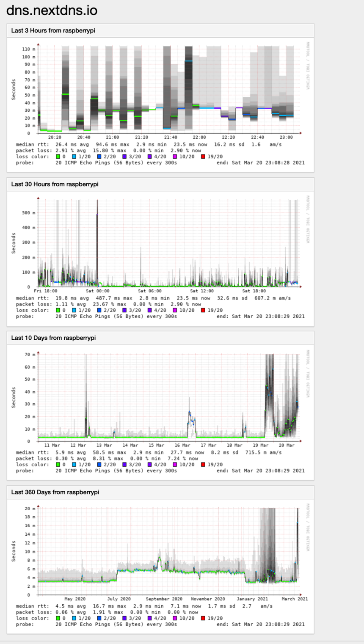This screenshot has height=644, width=364.
Task: Click the "January 2021" axis label
Action: [252, 599]
